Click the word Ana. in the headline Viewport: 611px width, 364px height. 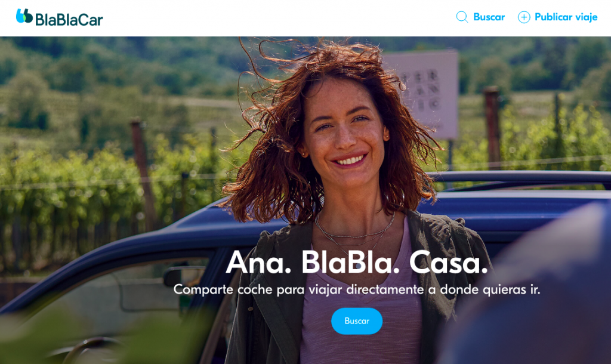(x=258, y=263)
